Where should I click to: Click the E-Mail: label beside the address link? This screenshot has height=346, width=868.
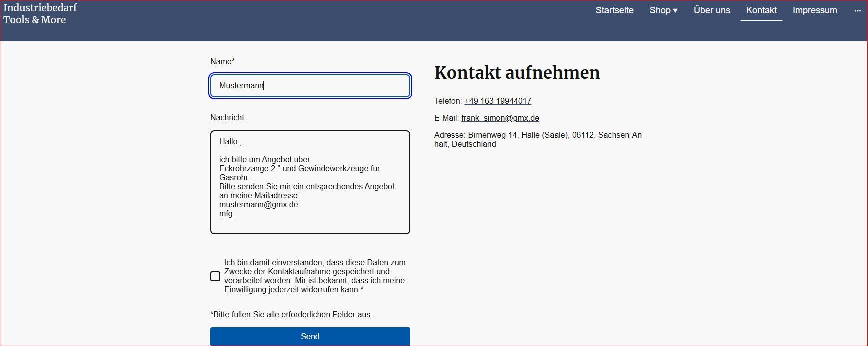(x=446, y=118)
